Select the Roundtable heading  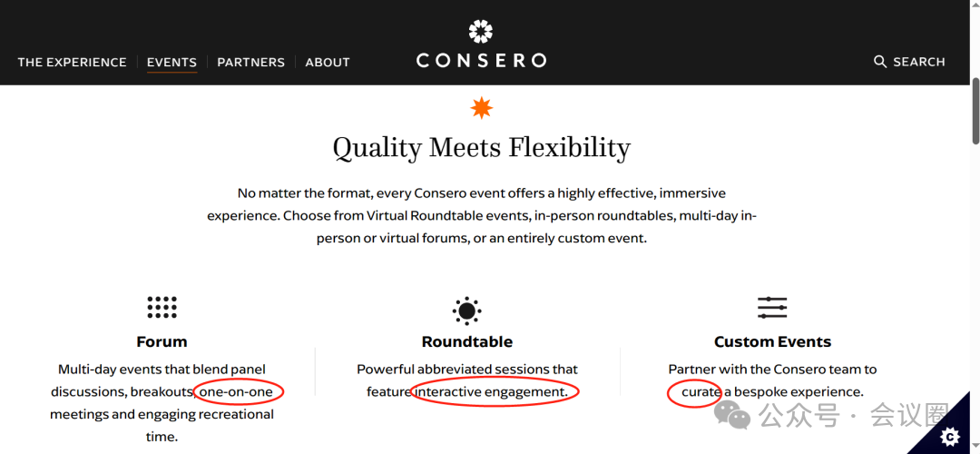pos(467,341)
